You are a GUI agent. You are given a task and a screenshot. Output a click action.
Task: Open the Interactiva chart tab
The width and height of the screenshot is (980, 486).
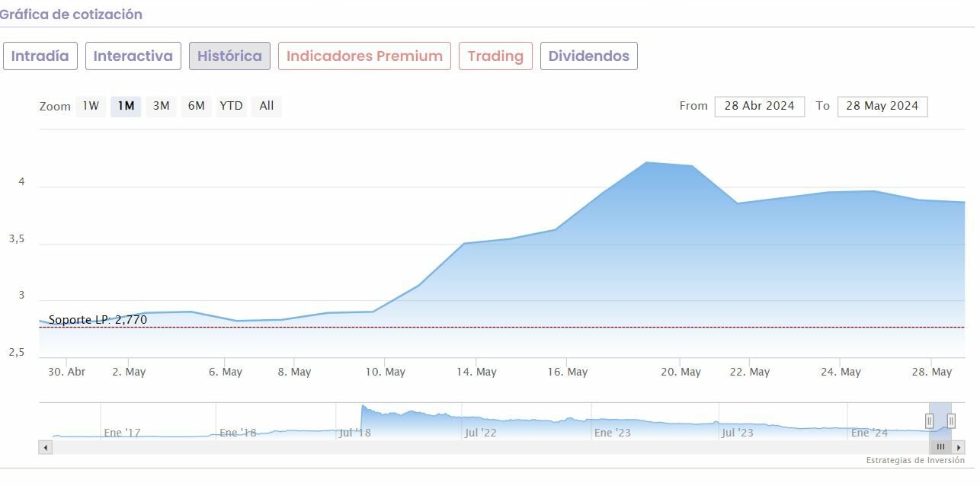pos(133,56)
